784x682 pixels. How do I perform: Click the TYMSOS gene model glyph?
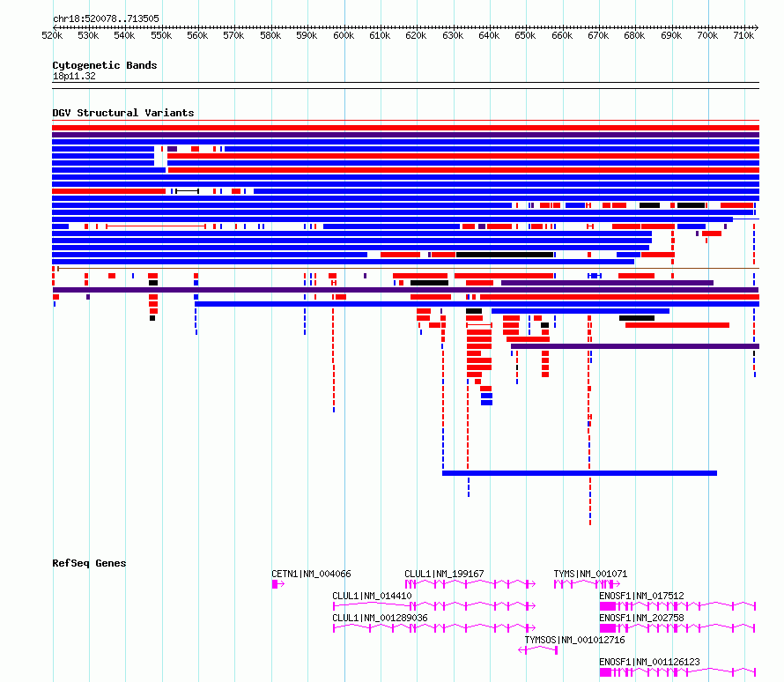point(538,650)
